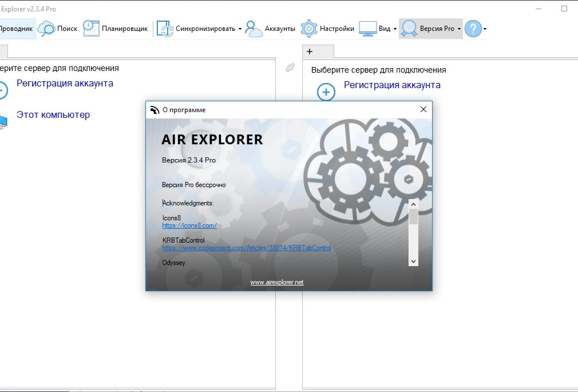Close the О программе dialog
Screen dimensions: 578x392
coord(423,109)
